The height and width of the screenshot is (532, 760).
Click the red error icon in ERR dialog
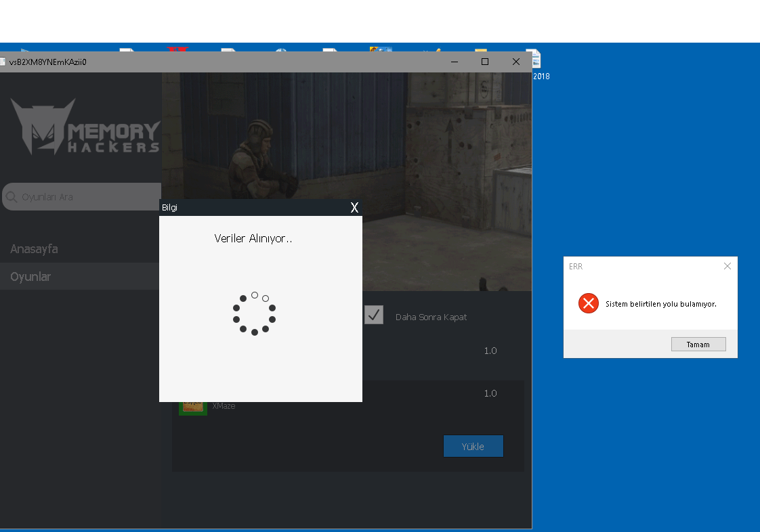pos(589,303)
